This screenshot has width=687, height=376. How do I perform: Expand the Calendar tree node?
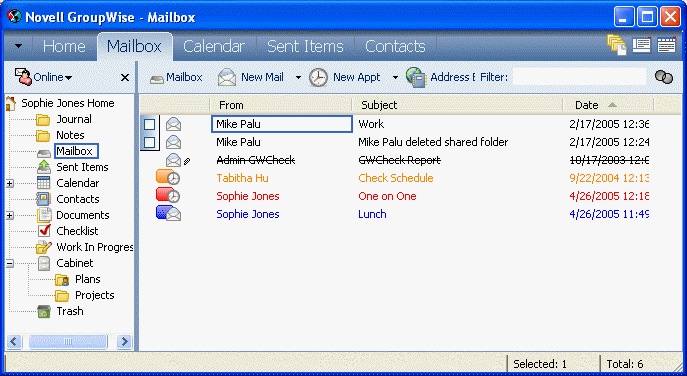coord(10,183)
